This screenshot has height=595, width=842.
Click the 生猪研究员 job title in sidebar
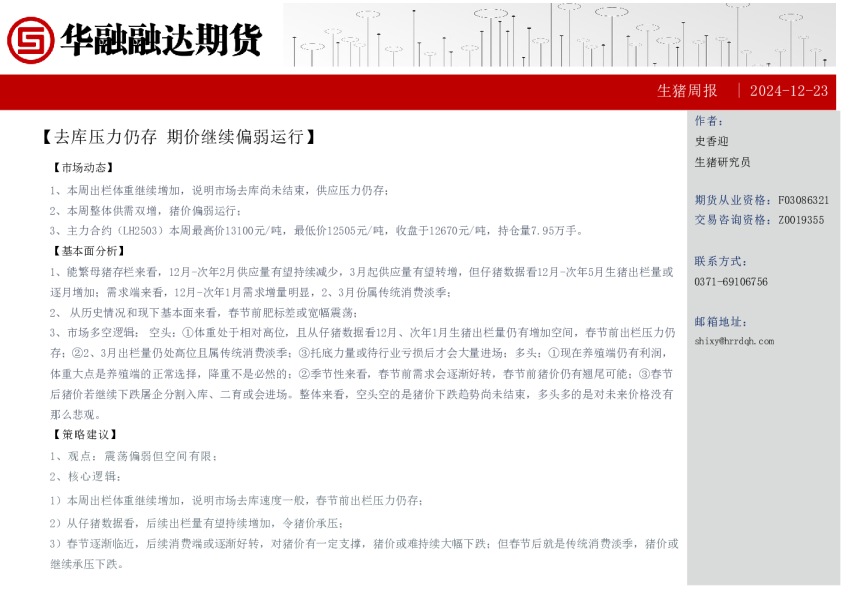pos(722,162)
